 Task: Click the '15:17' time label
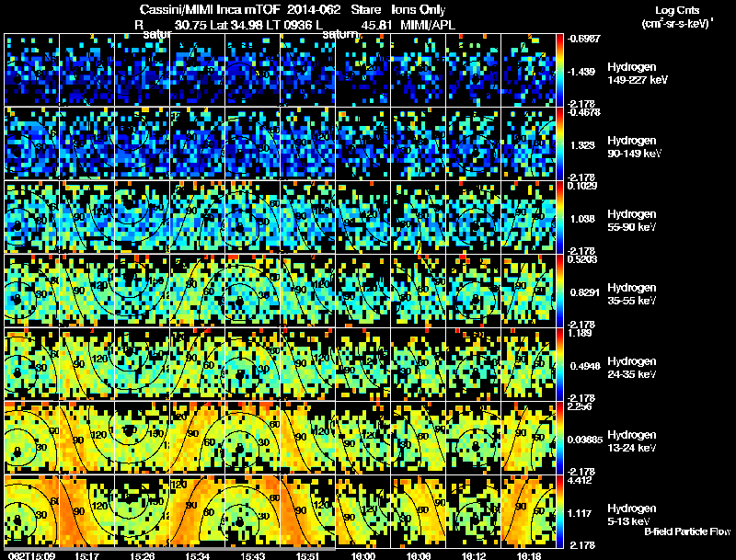[86, 555]
